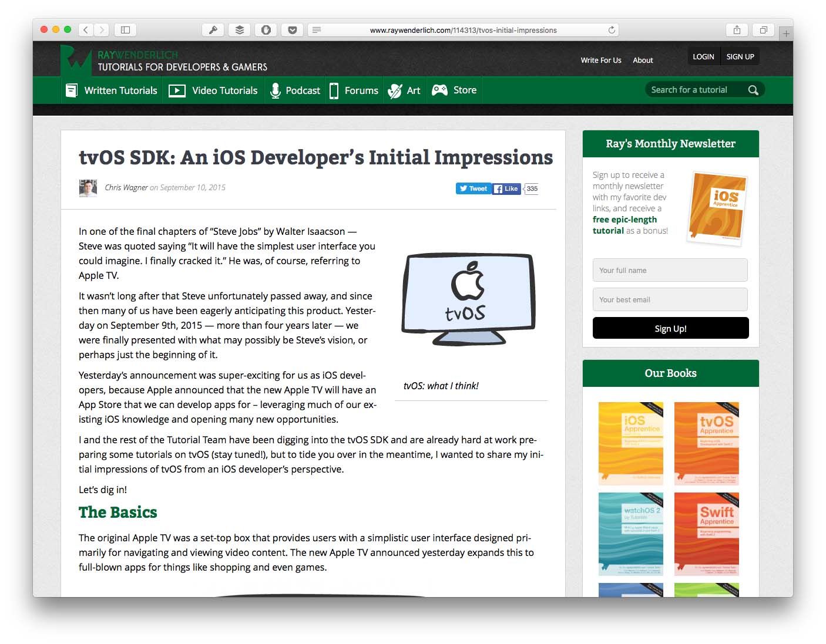
Task: Click the date September 10, 2015
Action: click(193, 187)
